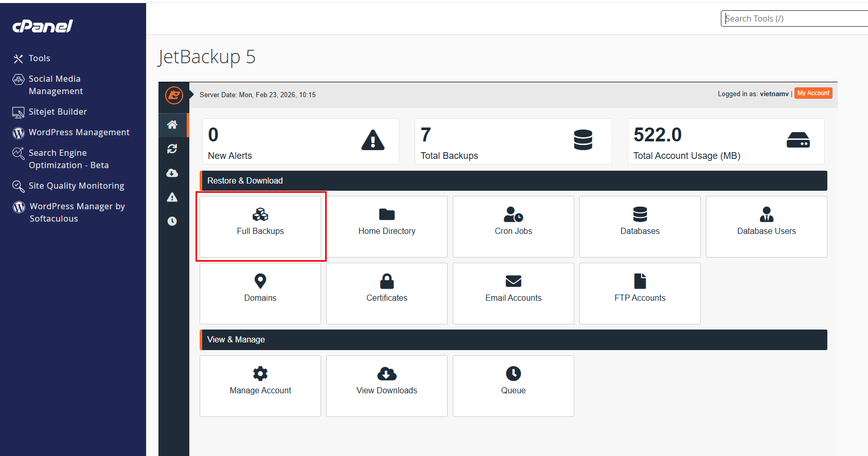The image size is (868, 456).
Task: Open Sitejet Builder from the sidebar
Action: [58, 112]
